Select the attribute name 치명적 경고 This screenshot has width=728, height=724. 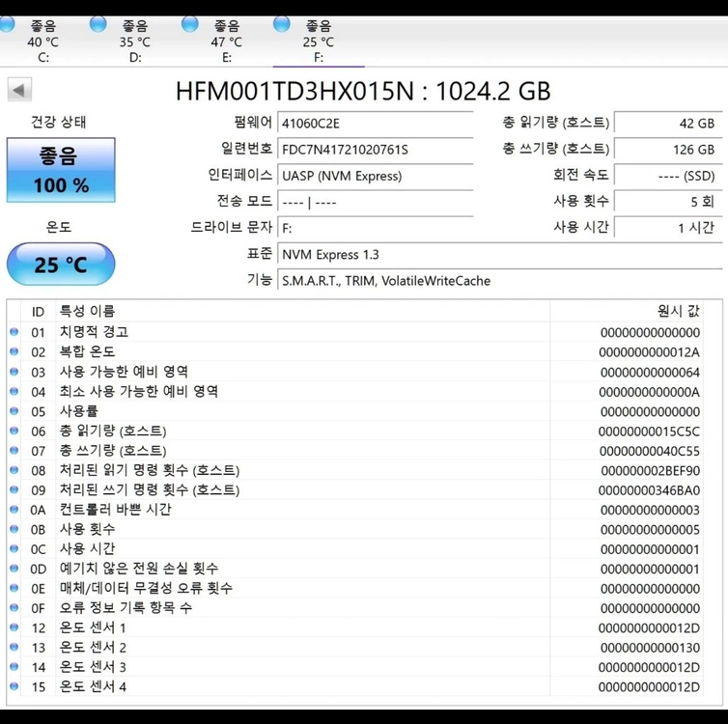point(94,332)
